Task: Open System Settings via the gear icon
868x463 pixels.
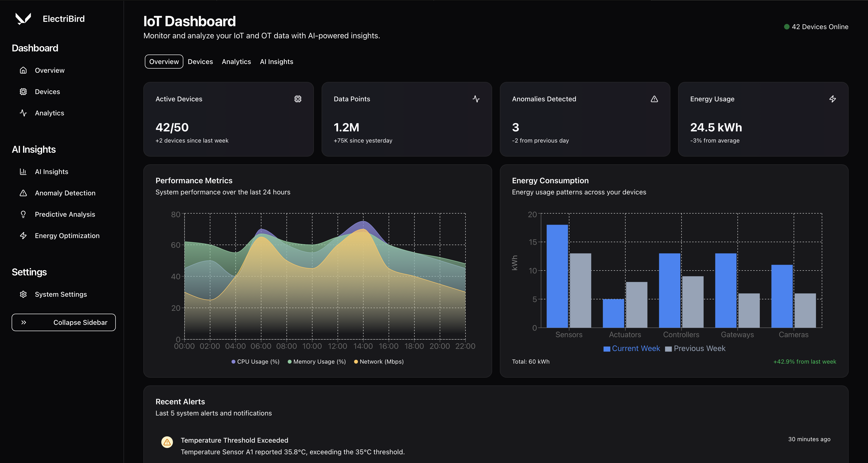Action: 23,294
